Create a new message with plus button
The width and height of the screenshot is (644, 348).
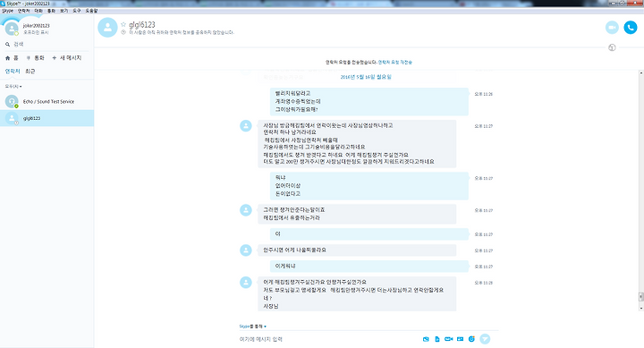pos(66,58)
